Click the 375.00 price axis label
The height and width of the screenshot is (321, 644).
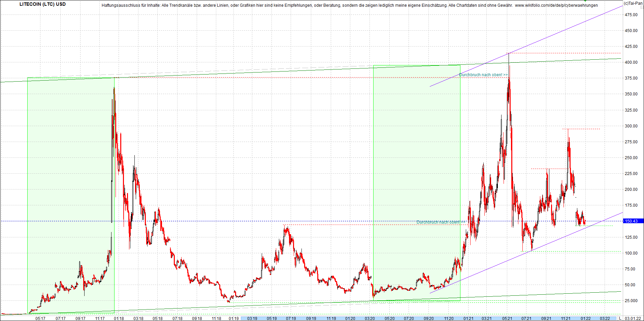(631, 78)
